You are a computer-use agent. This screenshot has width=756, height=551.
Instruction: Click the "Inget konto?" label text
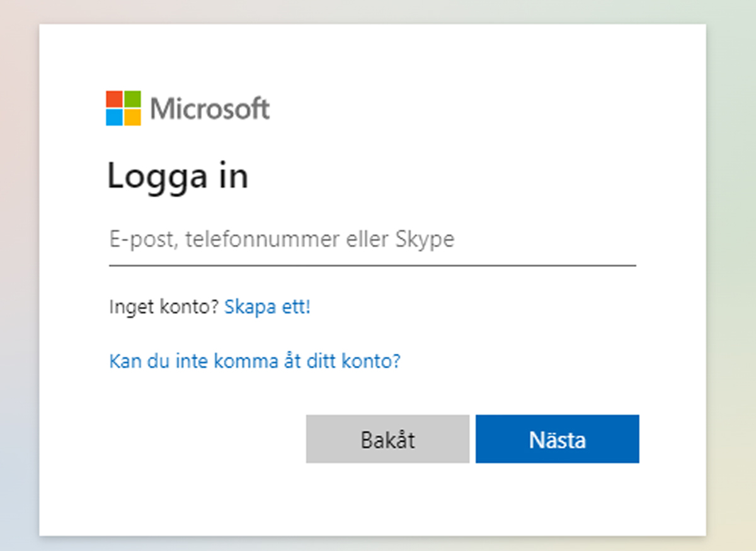164,307
